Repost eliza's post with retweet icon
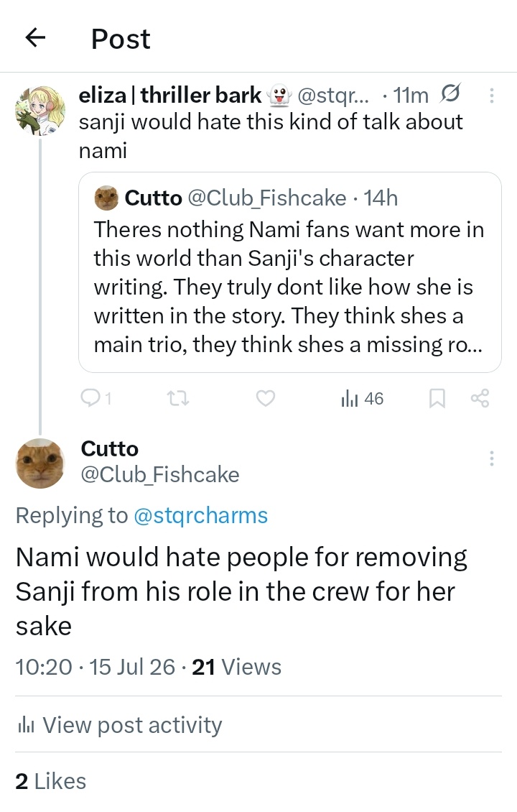 click(x=178, y=398)
